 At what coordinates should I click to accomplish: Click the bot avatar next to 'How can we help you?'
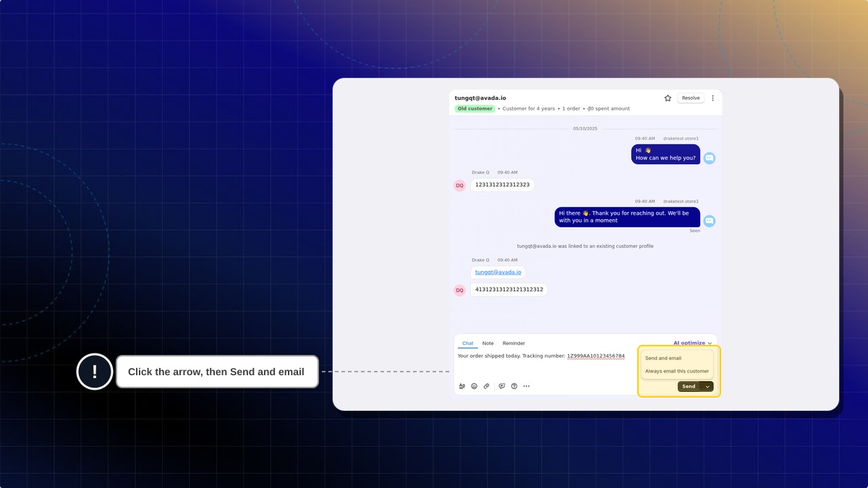710,158
